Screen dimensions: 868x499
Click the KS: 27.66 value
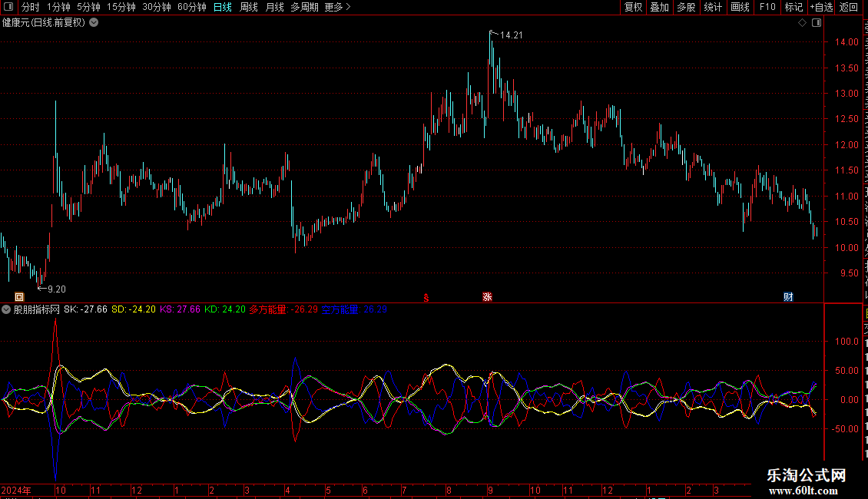[180, 310]
